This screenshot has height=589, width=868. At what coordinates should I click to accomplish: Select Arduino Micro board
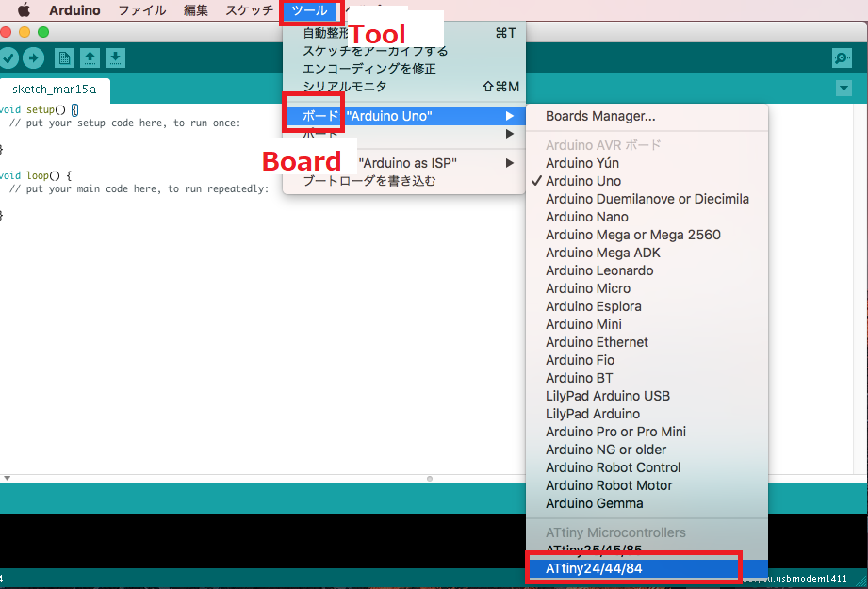pyautogui.click(x=647, y=288)
